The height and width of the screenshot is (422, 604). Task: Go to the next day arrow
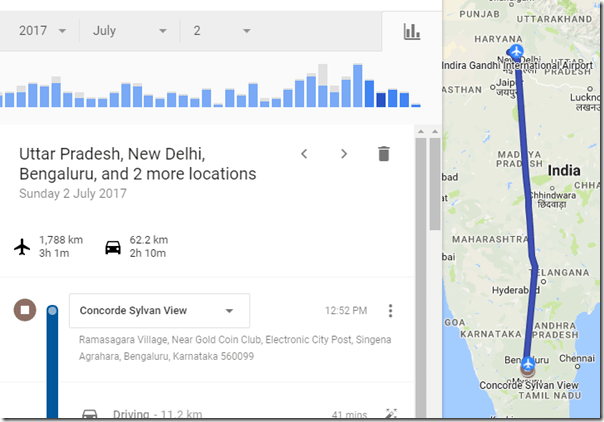point(344,154)
